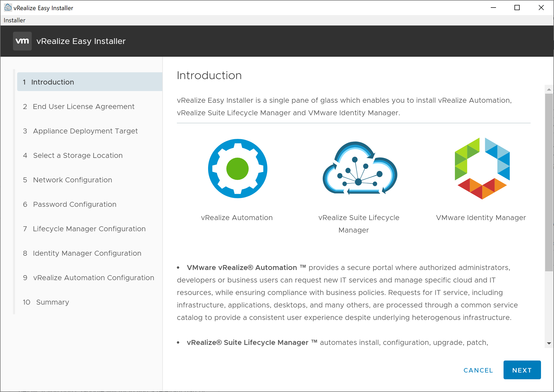This screenshot has width=554, height=392.
Task: Click the installer app icon in title bar
Action: point(8,8)
